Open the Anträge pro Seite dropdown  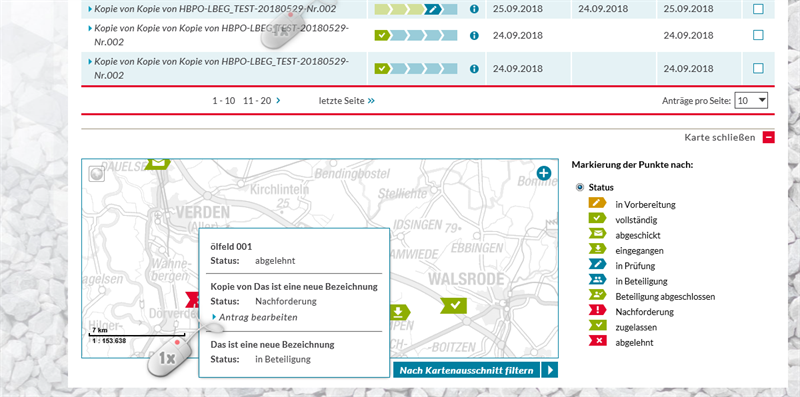(x=751, y=101)
